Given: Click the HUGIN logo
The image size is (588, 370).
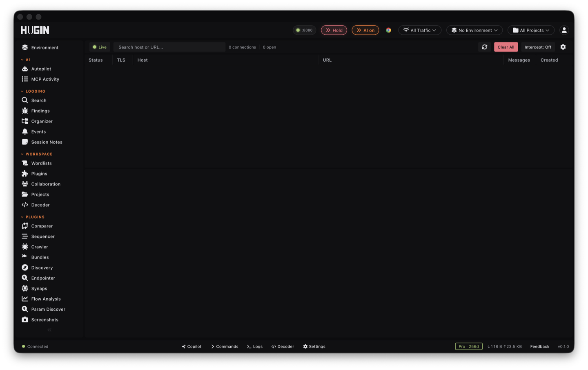Looking at the screenshot, I should pos(35,30).
